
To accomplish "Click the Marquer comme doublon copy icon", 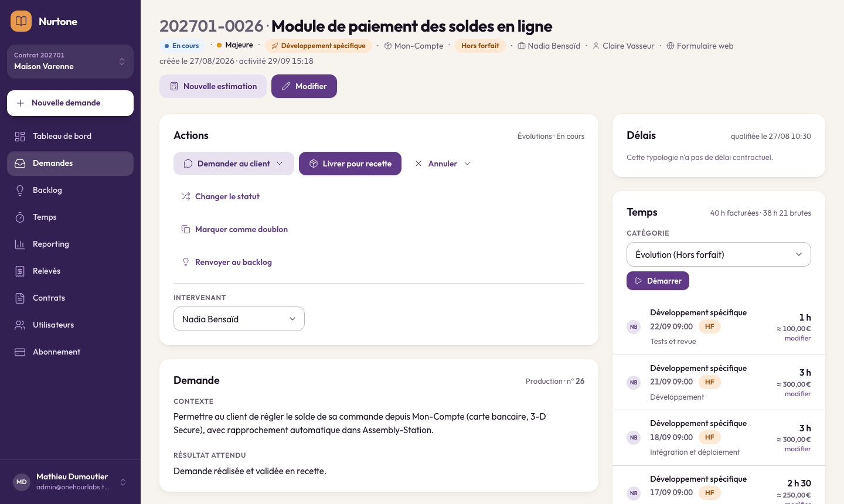I will click(x=186, y=229).
